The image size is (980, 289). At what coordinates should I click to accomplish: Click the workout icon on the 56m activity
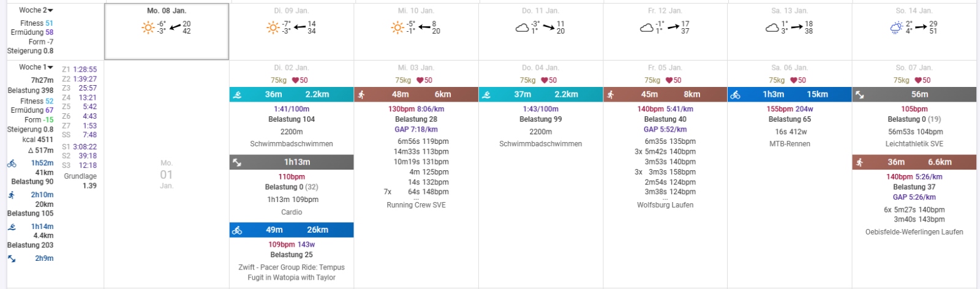click(860, 95)
